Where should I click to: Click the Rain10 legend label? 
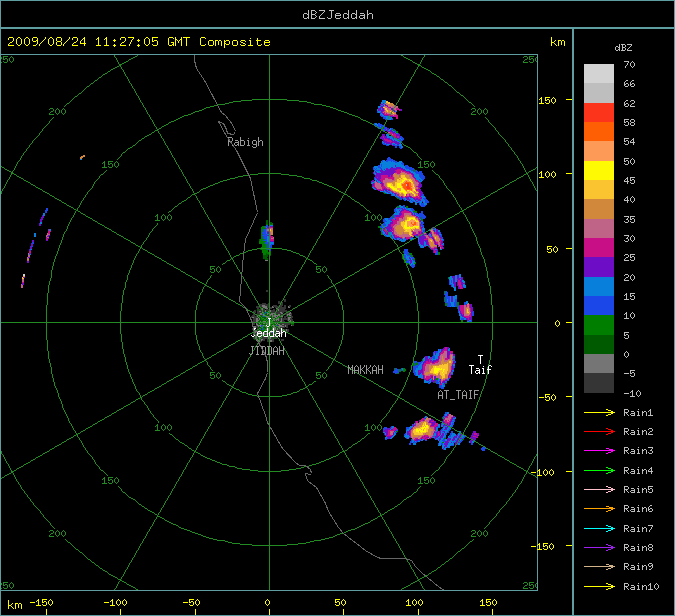[641, 586]
